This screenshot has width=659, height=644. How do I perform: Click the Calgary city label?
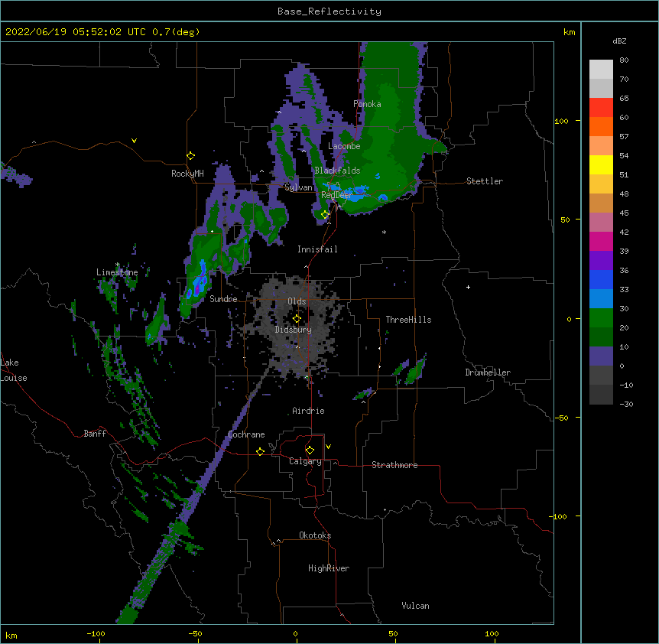(305, 461)
